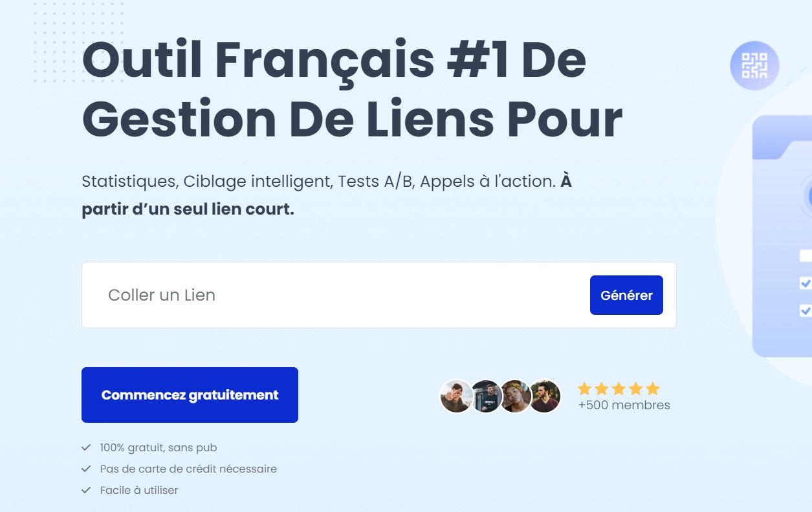The height and width of the screenshot is (512, 812).
Task: Toggle the bottom checked checkbox in the card
Action: coord(806,310)
